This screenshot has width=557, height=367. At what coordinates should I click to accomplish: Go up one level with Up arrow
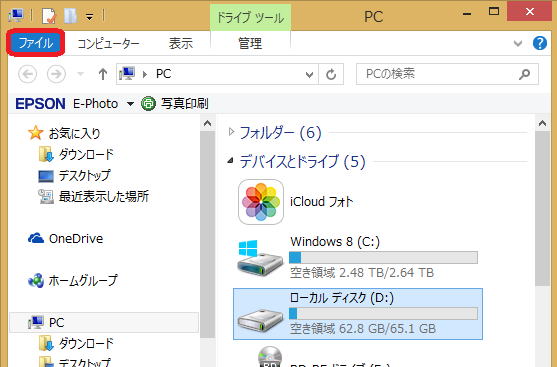click(103, 74)
